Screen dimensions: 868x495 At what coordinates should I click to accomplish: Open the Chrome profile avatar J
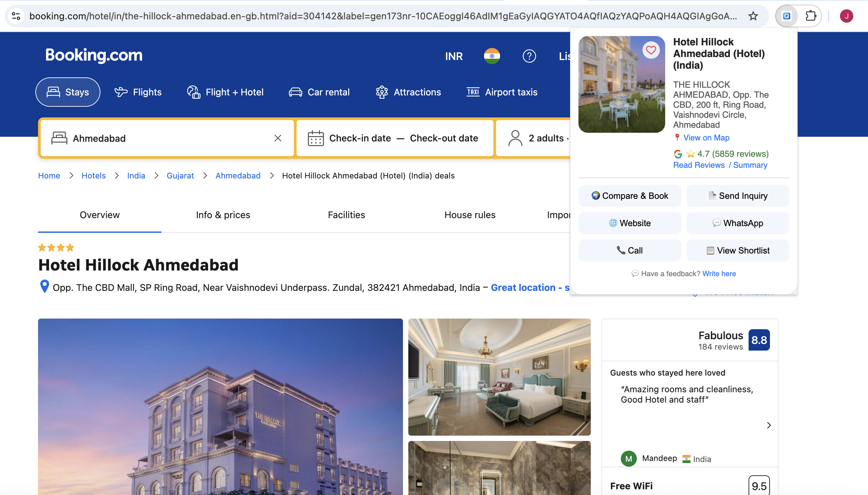tap(846, 16)
